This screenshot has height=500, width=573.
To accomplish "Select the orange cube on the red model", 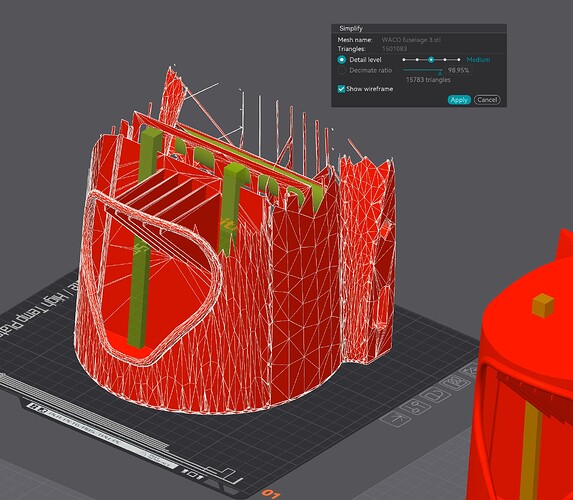I will [543, 305].
